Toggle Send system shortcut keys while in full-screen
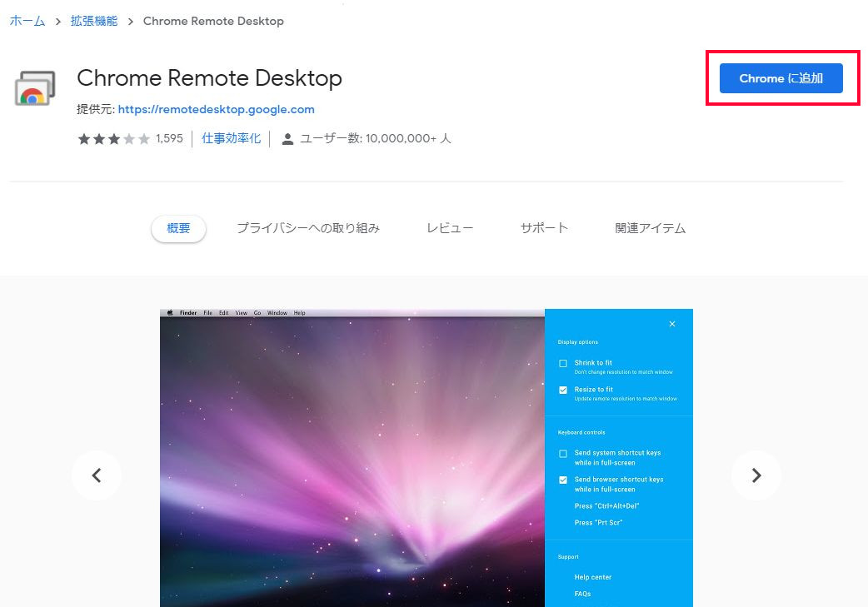Viewport: 868px width, 607px height. (x=561, y=452)
